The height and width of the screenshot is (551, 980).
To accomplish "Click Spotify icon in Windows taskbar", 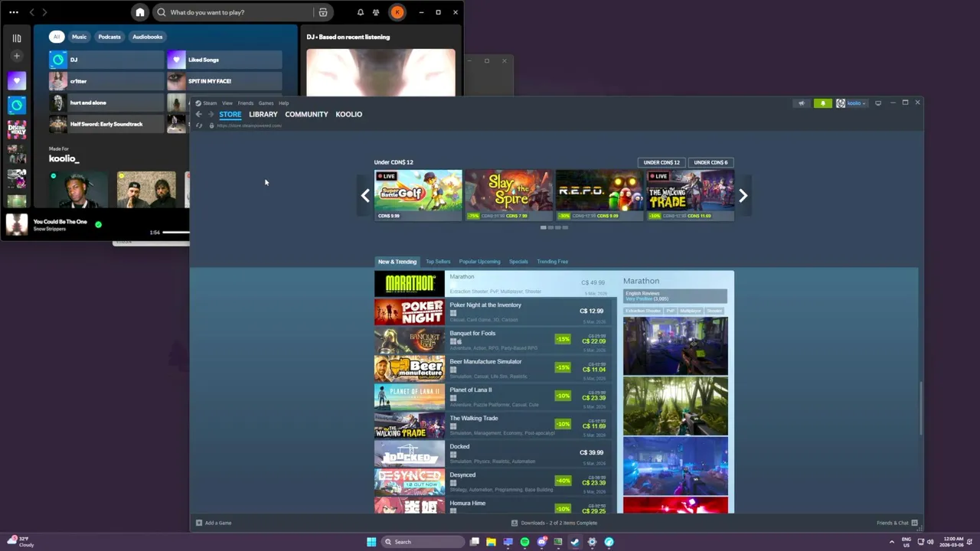I will (x=524, y=542).
